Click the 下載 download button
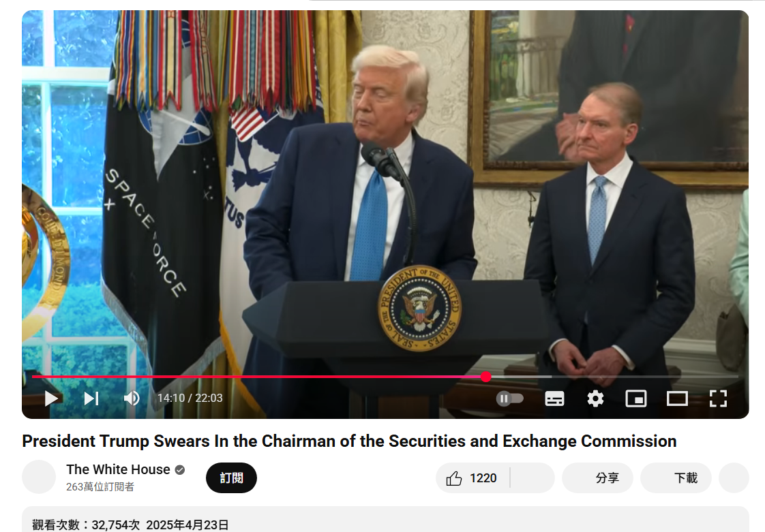Screen dimensions: 765x532 point(676,478)
